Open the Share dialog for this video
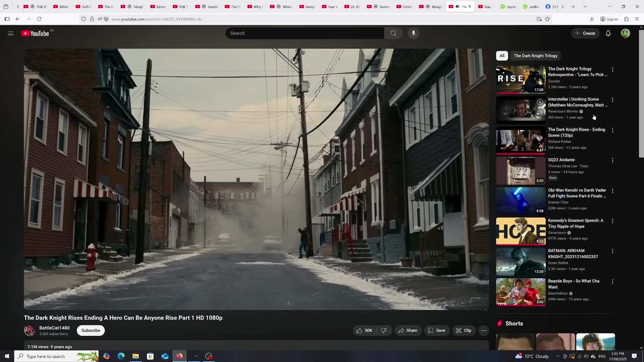 click(408, 330)
